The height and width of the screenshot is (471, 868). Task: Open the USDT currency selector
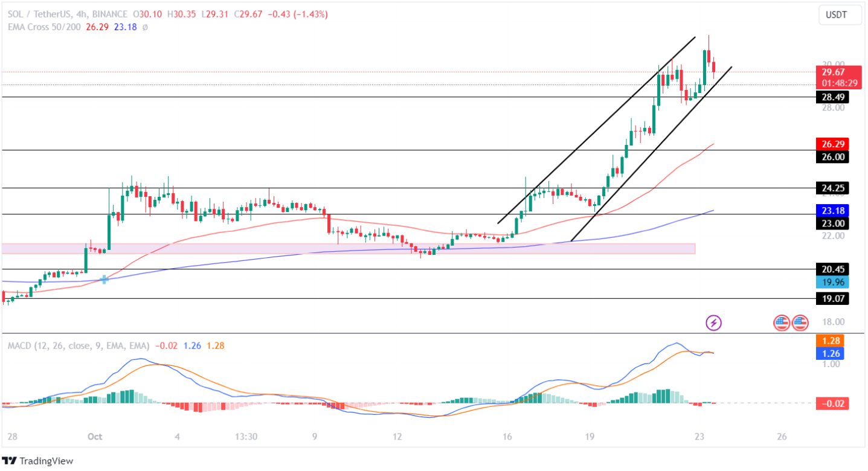click(840, 14)
